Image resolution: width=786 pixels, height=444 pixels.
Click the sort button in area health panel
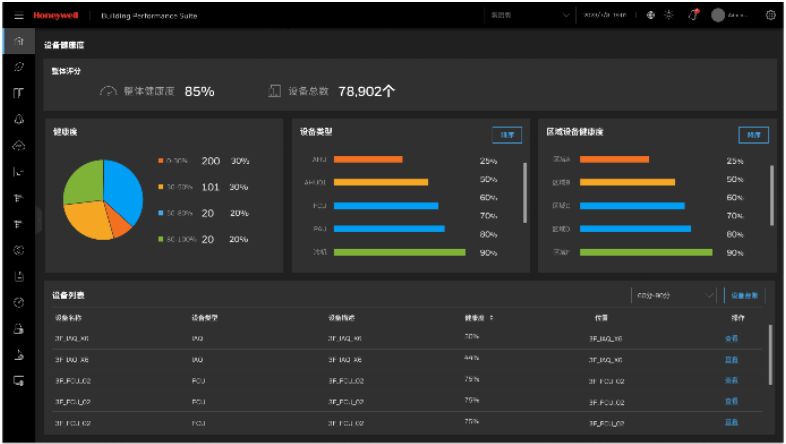pyautogui.click(x=752, y=135)
